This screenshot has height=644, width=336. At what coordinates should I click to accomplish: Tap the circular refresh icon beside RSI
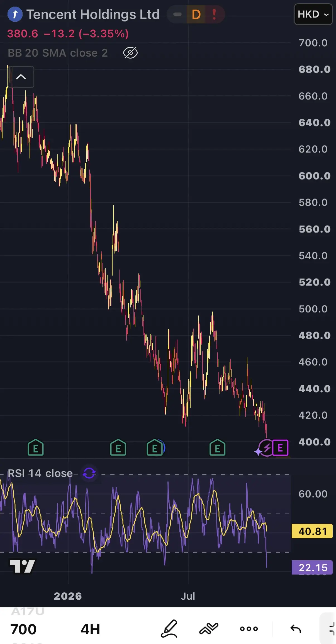click(x=89, y=473)
